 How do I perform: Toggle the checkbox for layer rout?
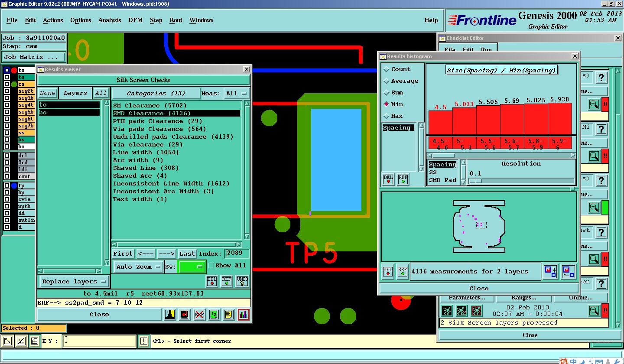(x=7, y=176)
